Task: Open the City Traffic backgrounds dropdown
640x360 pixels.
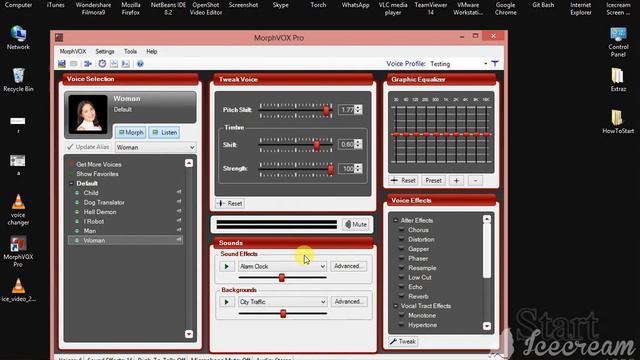Action: coord(322,302)
